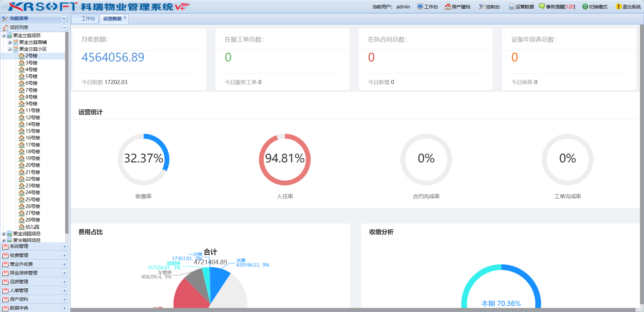
Task: Click the 人事管理 red panel icon
Action: (x=5, y=290)
